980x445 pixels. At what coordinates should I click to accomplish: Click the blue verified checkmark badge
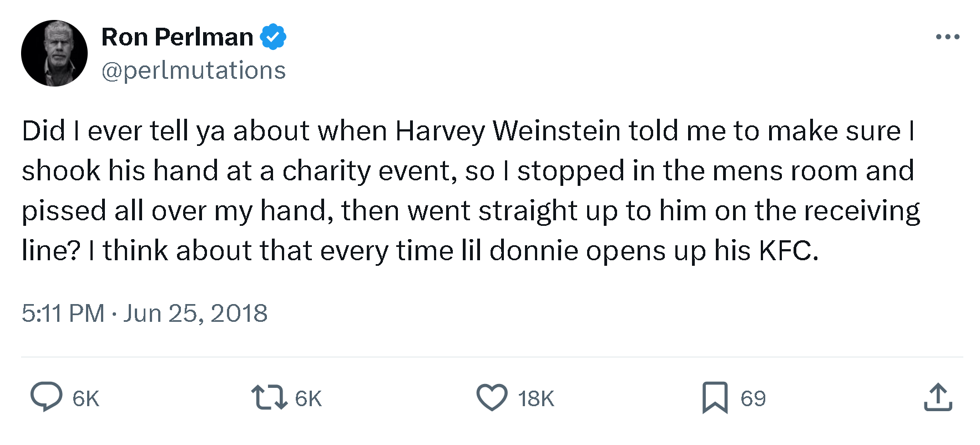[x=273, y=37]
